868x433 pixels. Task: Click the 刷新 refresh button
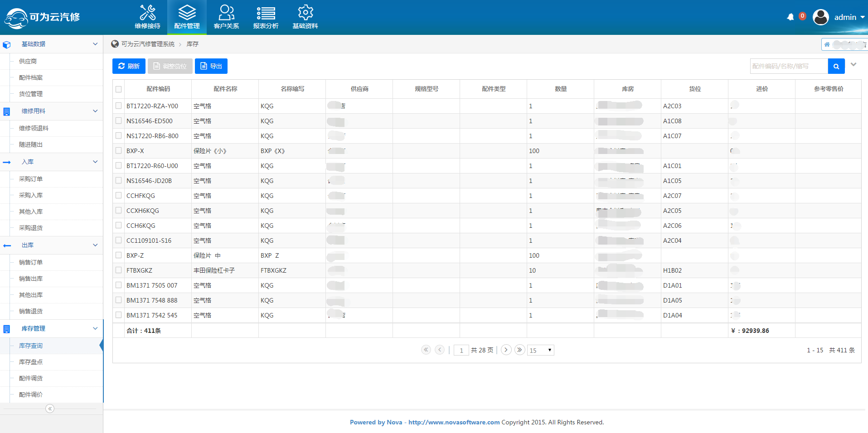[129, 66]
